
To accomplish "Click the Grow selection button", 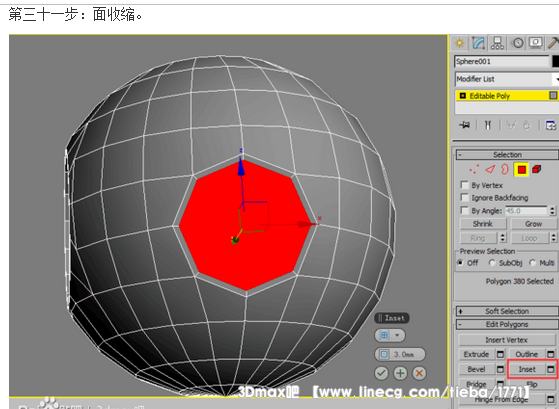I will click(x=533, y=224).
